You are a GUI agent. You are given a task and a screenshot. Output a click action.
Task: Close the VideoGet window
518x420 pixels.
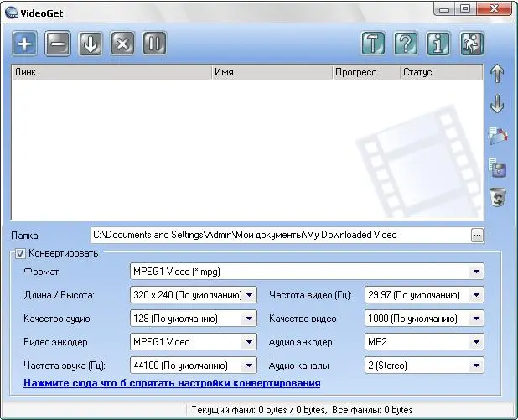point(495,9)
